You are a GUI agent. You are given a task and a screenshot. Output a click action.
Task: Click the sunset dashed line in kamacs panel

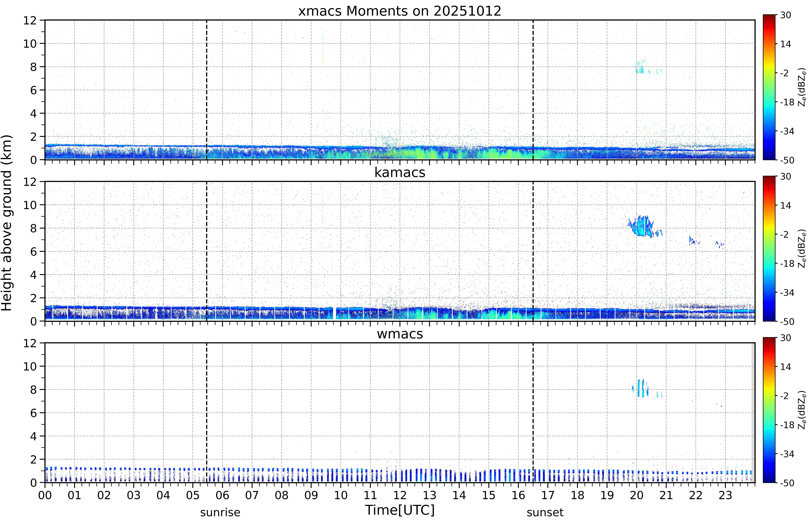(533, 251)
